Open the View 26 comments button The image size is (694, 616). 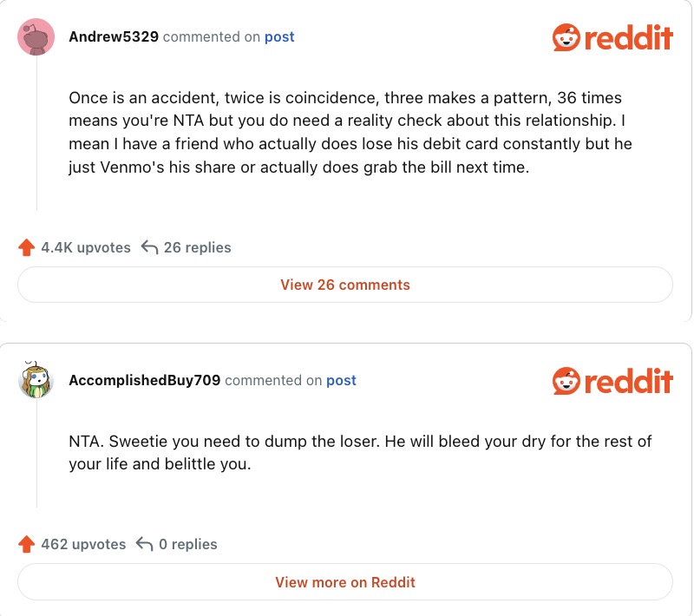point(345,285)
